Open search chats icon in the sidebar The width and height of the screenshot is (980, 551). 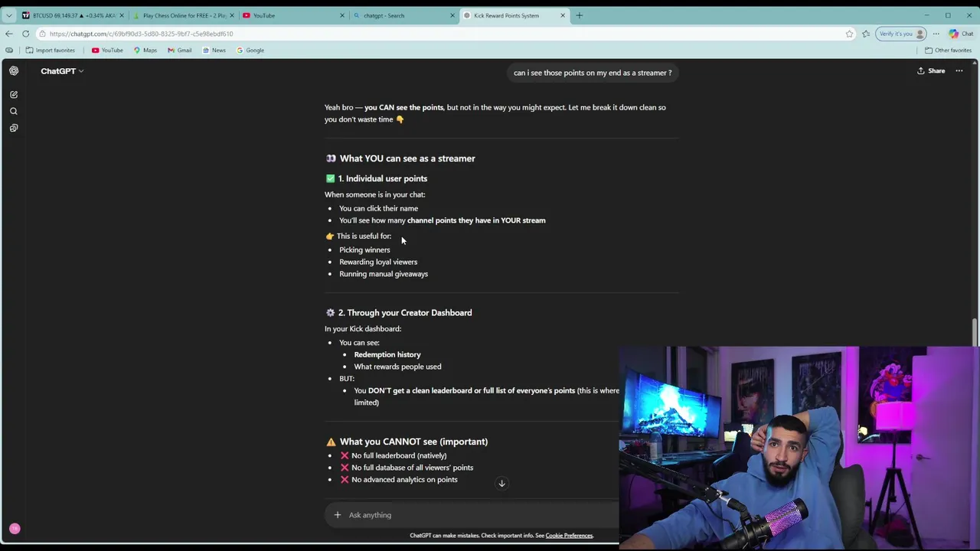14,112
